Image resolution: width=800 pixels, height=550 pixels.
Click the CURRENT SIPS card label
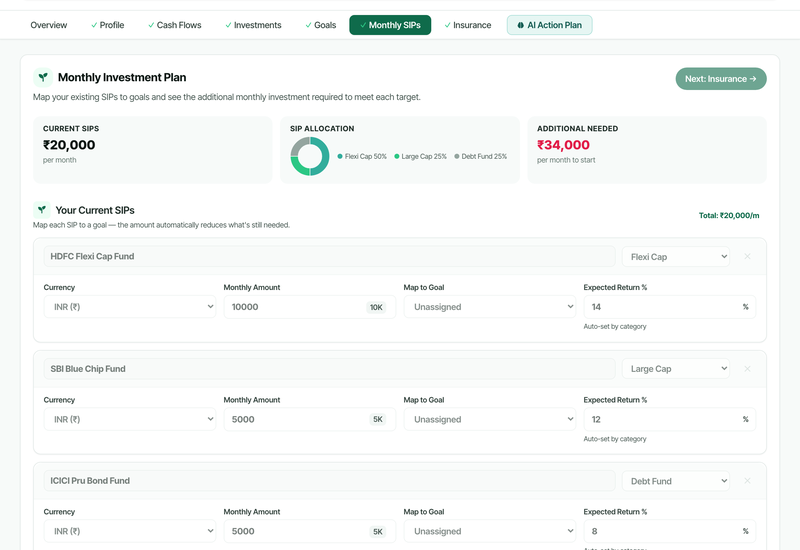point(71,129)
